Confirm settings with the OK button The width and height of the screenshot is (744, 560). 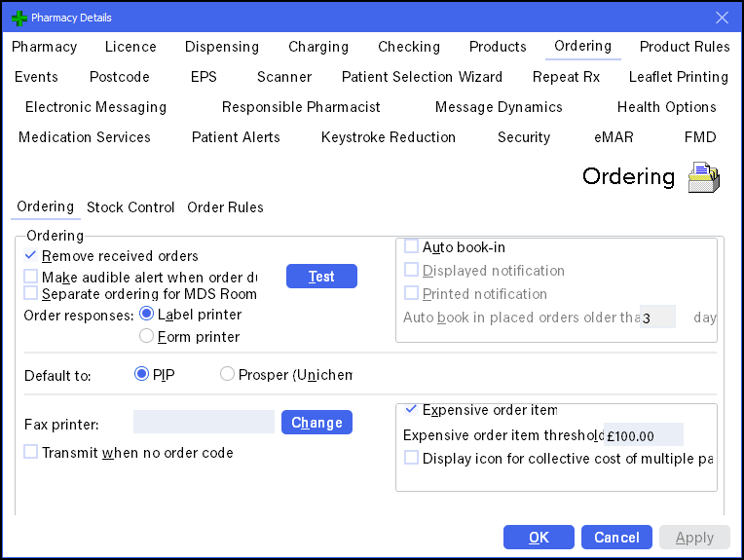(x=539, y=538)
